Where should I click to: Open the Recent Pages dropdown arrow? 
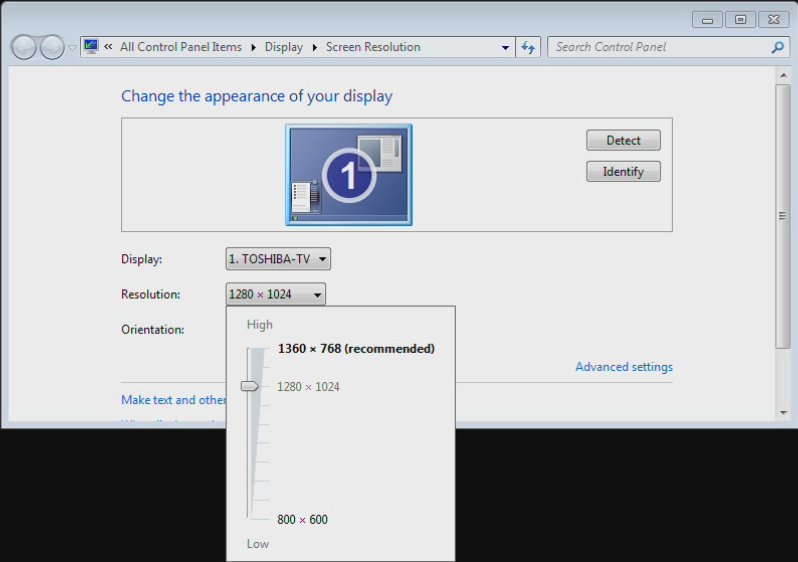(x=72, y=48)
